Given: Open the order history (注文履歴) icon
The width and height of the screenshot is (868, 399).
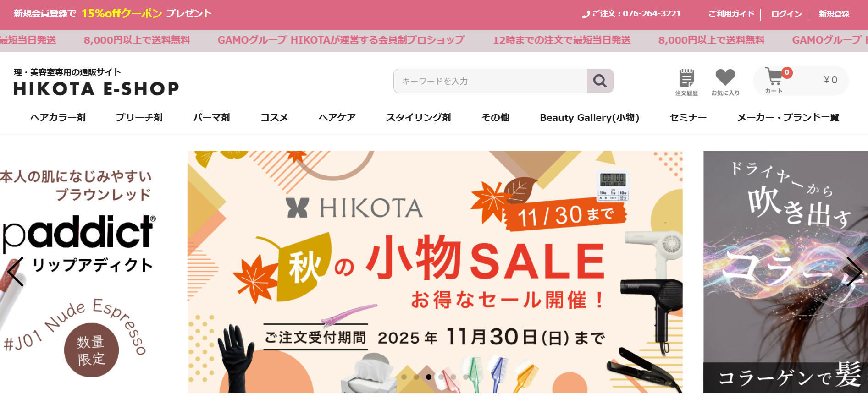Looking at the screenshot, I should tap(686, 82).
